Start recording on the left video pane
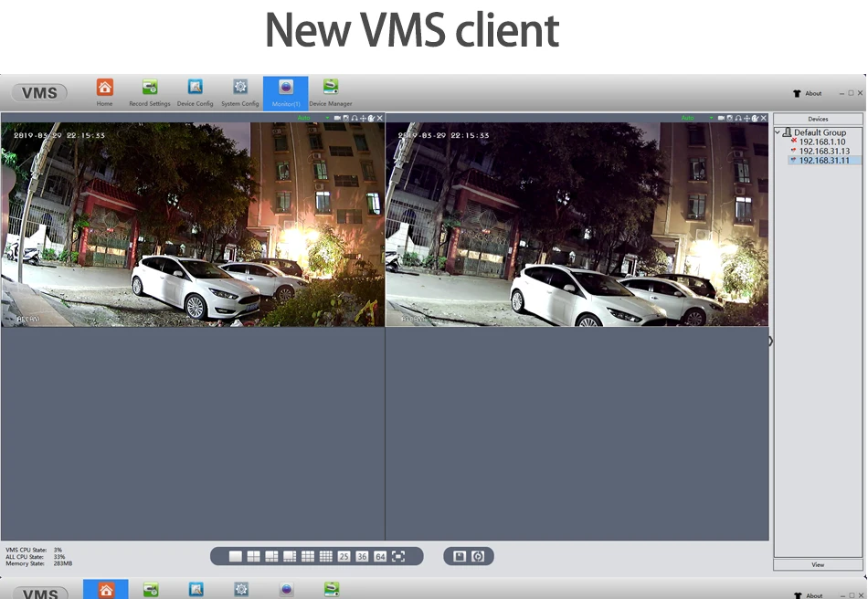Screen dimensions: 868x599 337,118
